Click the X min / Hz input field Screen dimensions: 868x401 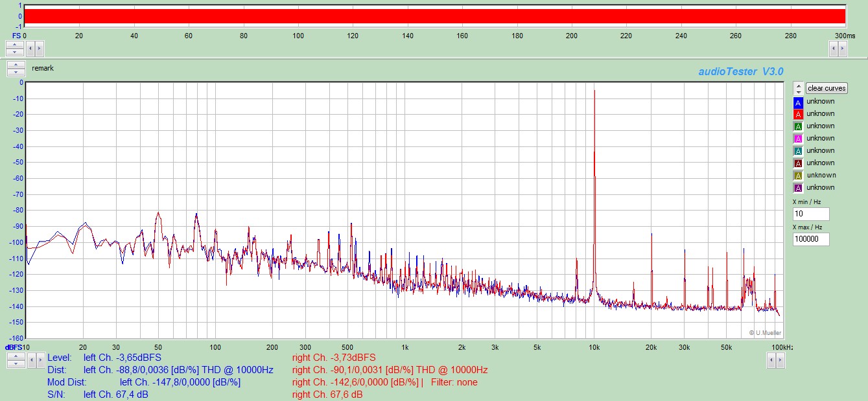pyautogui.click(x=810, y=214)
